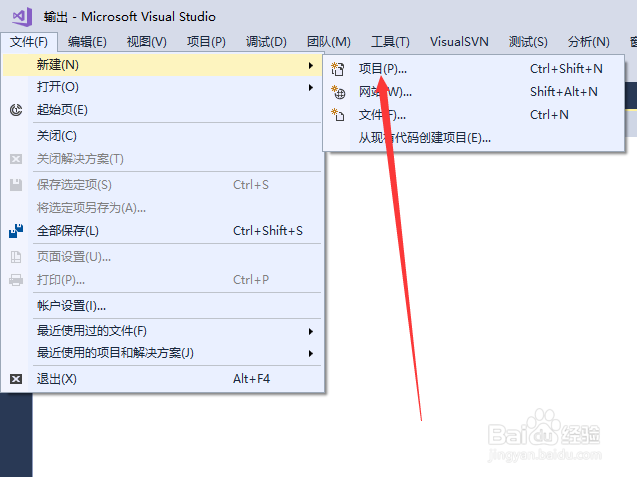Screen dimensions: 637x477
Task: Click the new project icon beside 项目(P)
Action: [338, 69]
